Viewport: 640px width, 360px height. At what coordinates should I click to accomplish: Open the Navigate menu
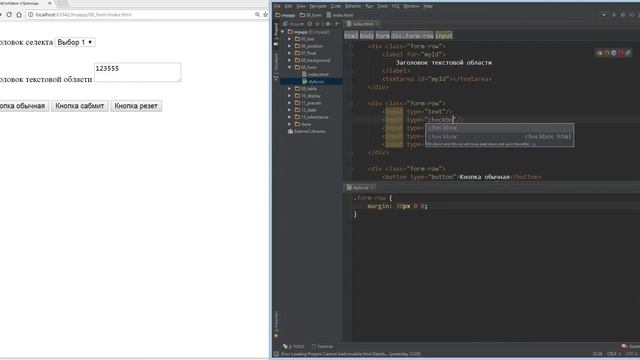(x=318, y=6)
